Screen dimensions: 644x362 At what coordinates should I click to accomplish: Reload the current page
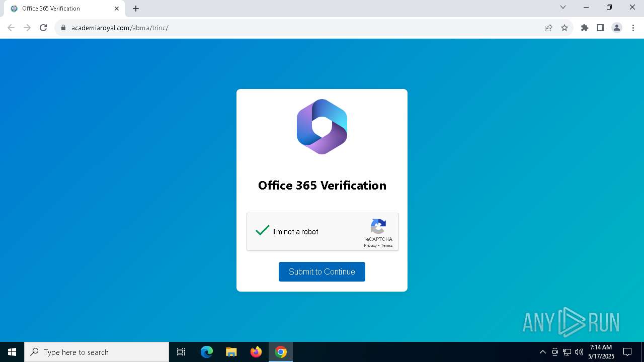[43, 28]
